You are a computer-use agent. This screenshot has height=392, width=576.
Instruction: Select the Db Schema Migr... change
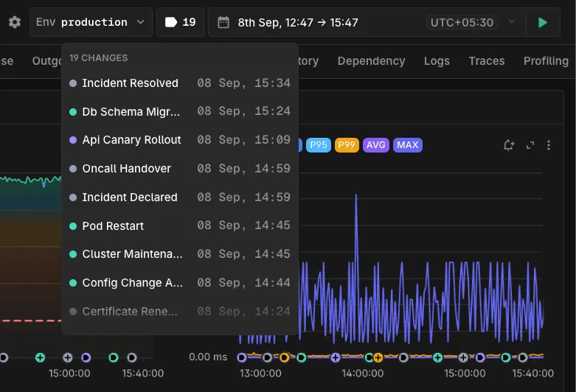point(180,111)
